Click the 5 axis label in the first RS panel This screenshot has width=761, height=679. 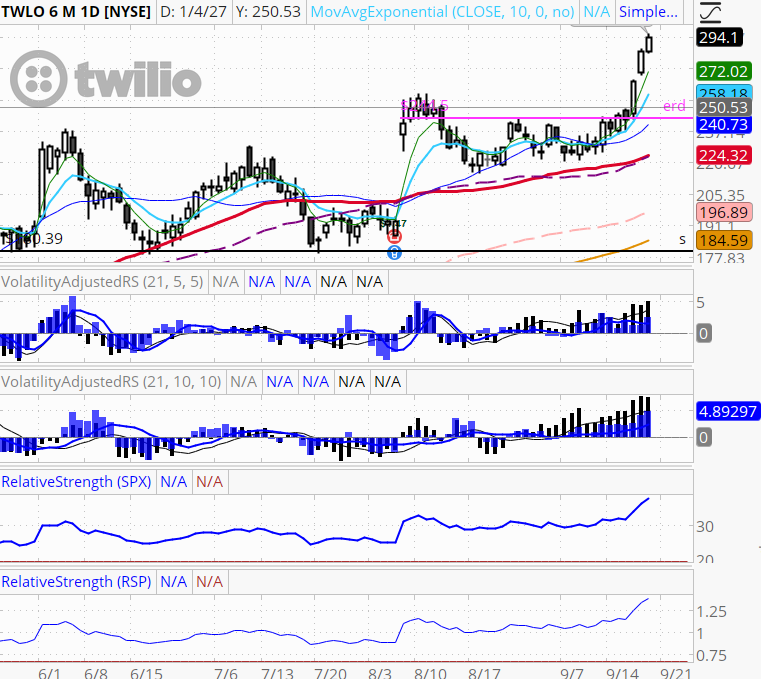pyautogui.click(x=700, y=303)
